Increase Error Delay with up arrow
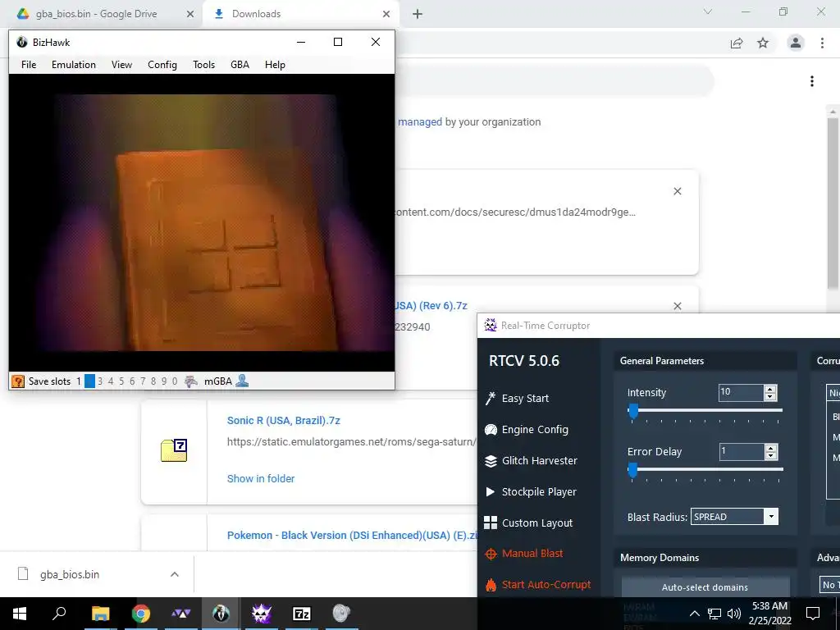 click(771, 448)
